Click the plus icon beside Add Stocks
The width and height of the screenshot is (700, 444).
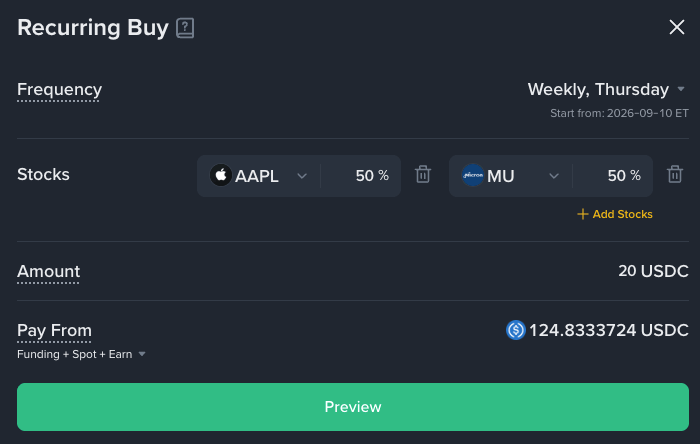click(582, 214)
